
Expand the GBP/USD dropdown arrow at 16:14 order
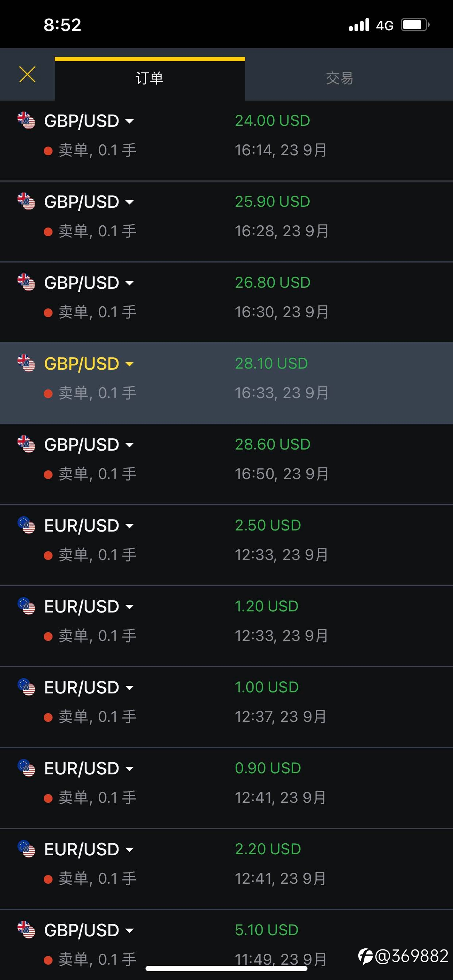(129, 121)
